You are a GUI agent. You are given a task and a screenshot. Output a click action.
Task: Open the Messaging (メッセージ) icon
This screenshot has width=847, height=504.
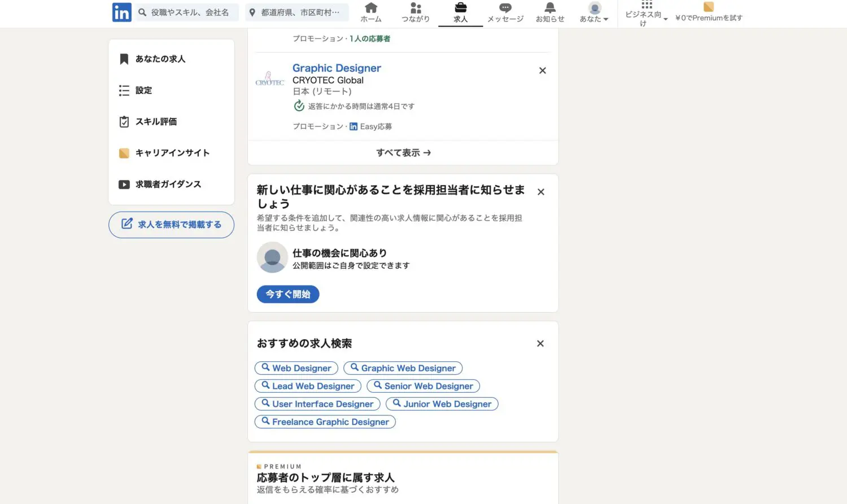pos(505,12)
